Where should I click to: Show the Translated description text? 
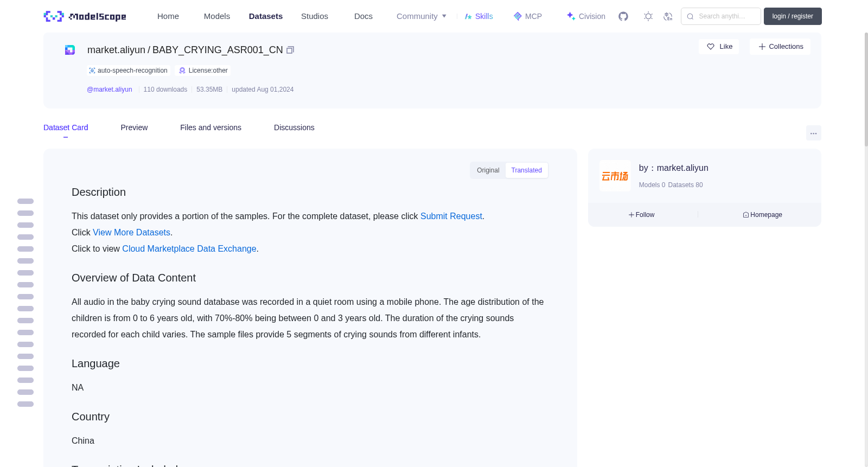526,170
